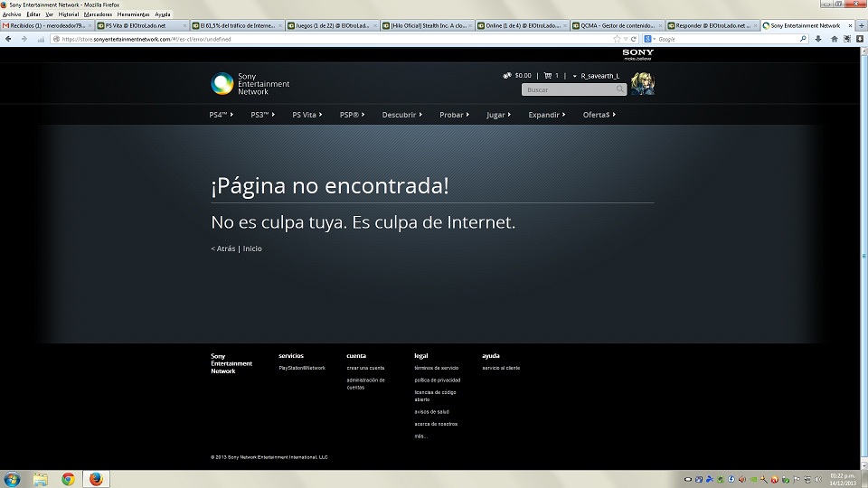Image resolution: width=868 pixels, height=488 pixels.
Task: Open the Editar menu
Action: click(33, 14)
